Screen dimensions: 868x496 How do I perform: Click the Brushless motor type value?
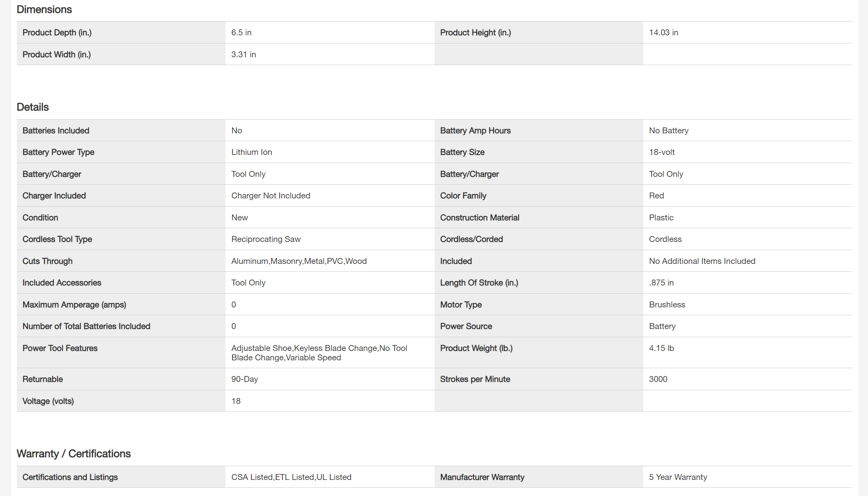(667, 305)
